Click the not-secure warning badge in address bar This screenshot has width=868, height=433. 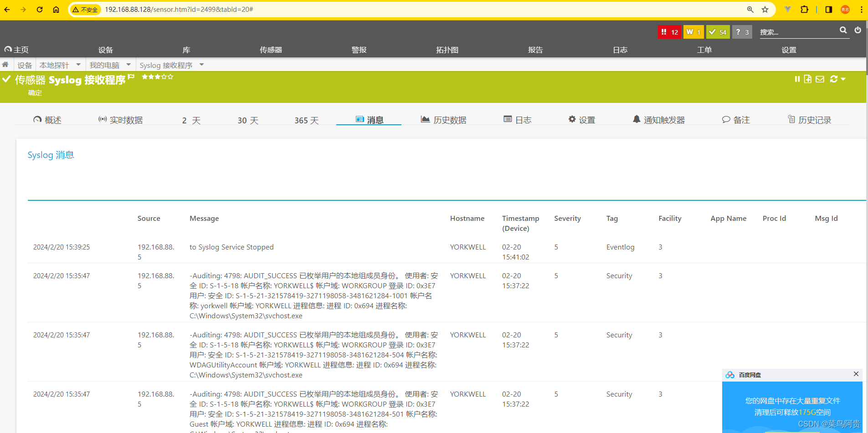click(85, 10)
